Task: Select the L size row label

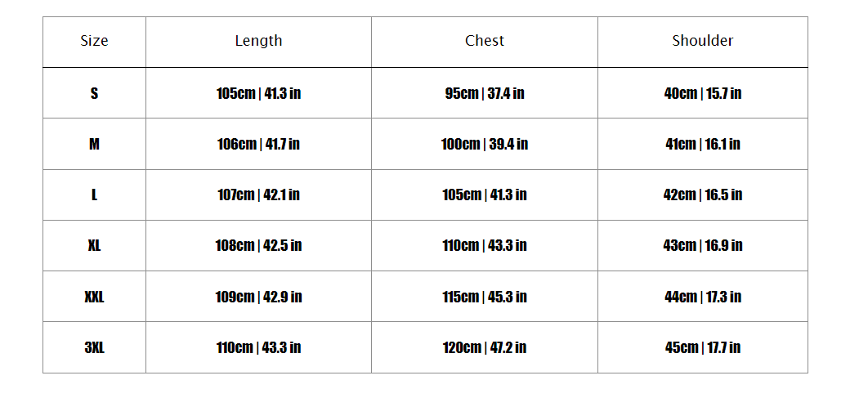Action: pyautogui.click(x=94, y=195)
